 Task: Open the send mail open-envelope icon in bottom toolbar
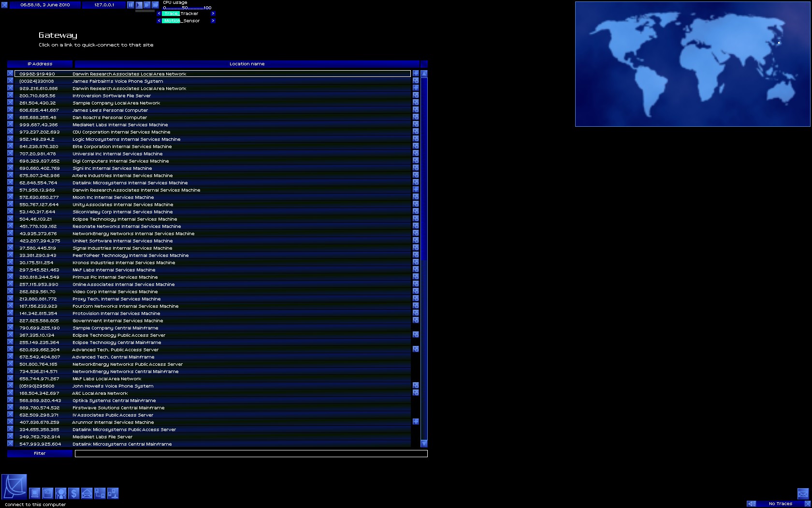tap(87, 493)
